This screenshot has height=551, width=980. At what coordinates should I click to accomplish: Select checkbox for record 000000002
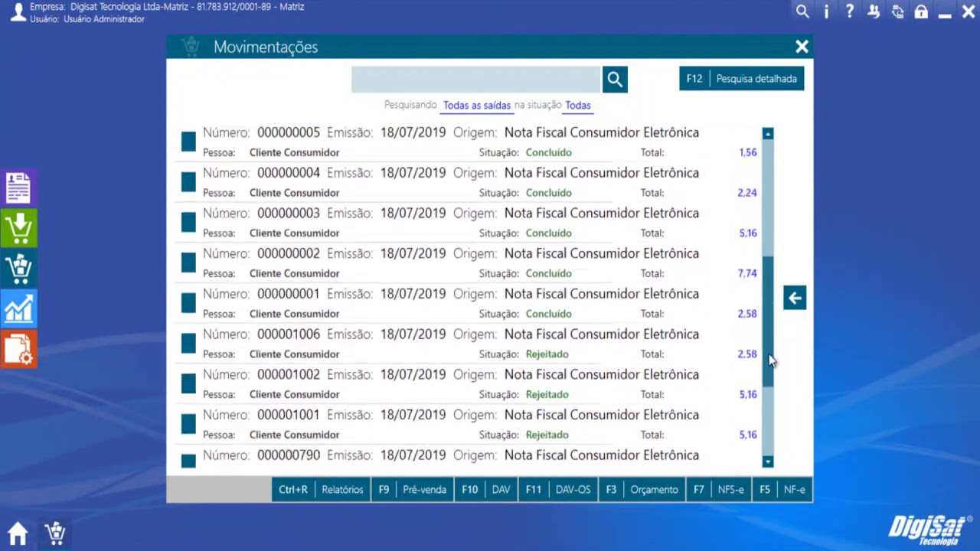[x=188, y=262]
